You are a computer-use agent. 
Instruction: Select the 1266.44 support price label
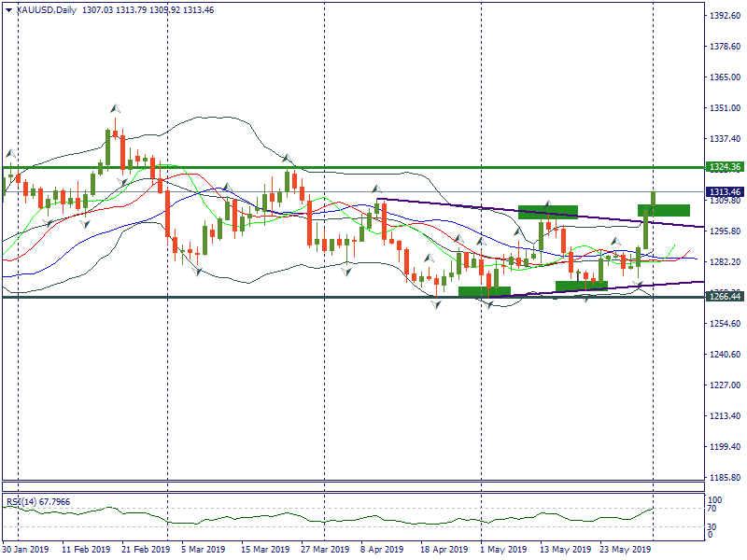pyautogui.click(x=725, y=297)
